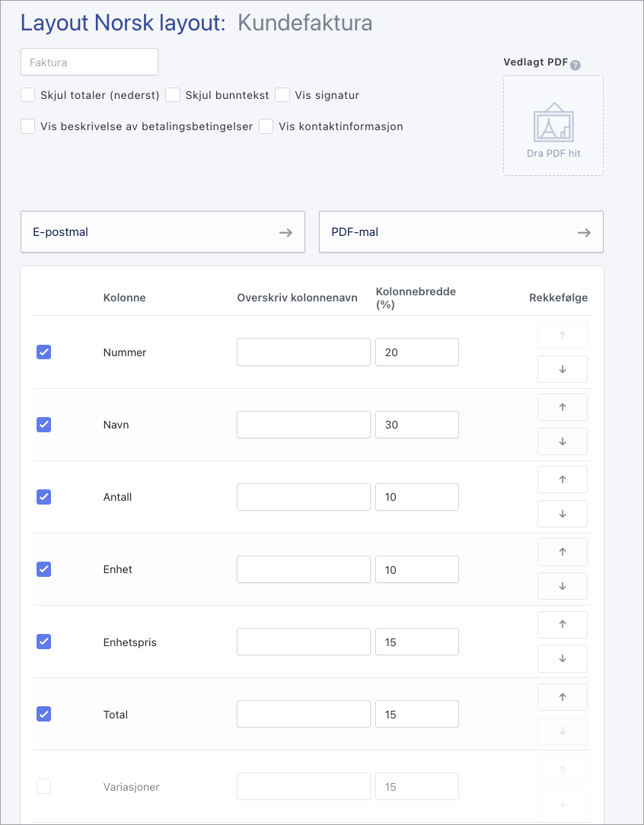Open the E-postmal section
Viewport: 644px width, 825px height.
point(162,232)
